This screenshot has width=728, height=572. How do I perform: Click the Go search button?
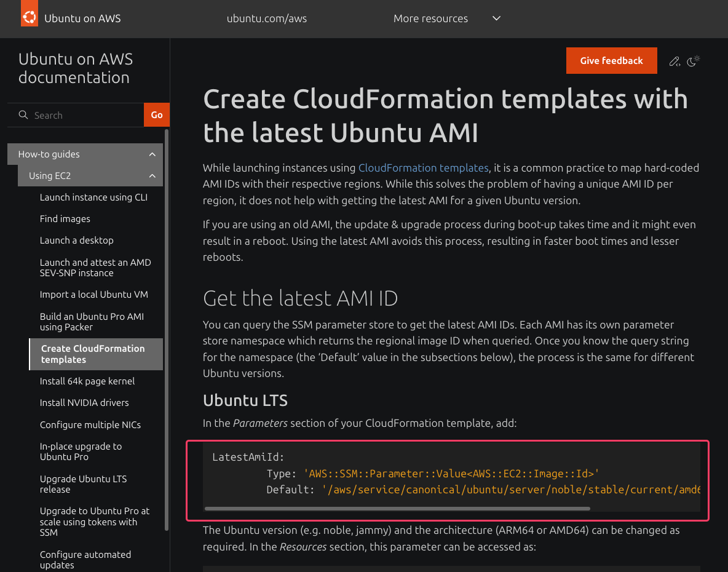(x=157, y=115)
